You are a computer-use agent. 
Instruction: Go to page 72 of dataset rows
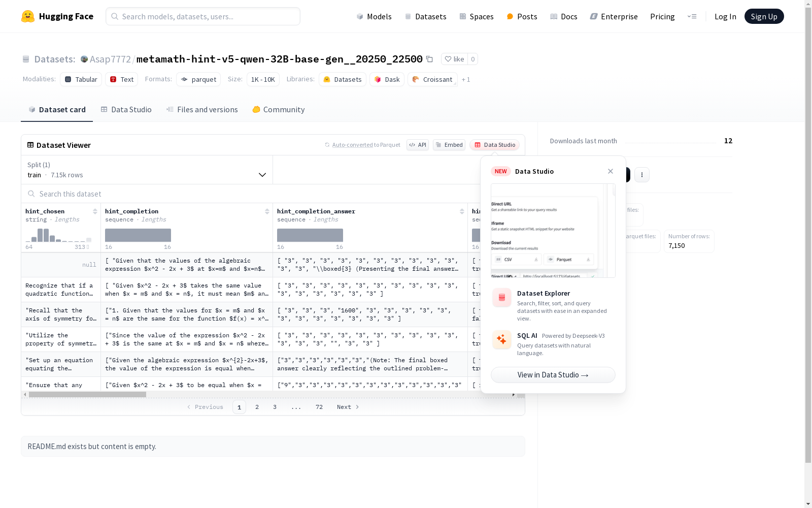click(319, 407)
